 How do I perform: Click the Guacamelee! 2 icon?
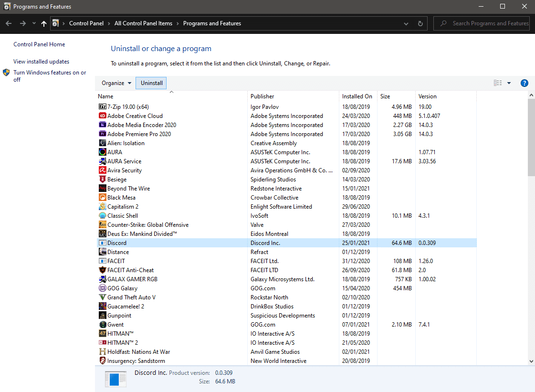[x=102, y=306]
